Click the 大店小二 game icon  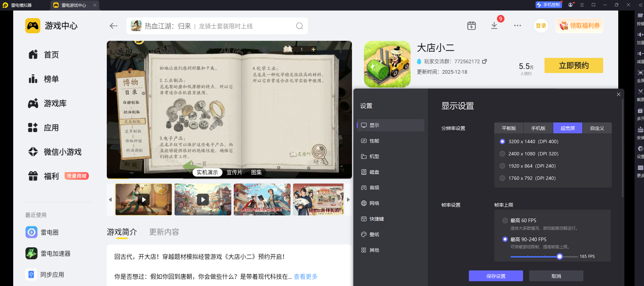(x=387, y=64)
